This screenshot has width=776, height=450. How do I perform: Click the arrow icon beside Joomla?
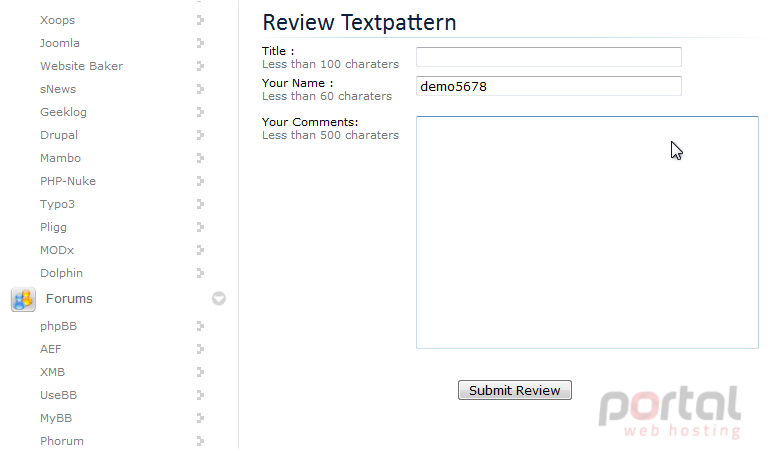pyautogui.click(x=200, y=43)
